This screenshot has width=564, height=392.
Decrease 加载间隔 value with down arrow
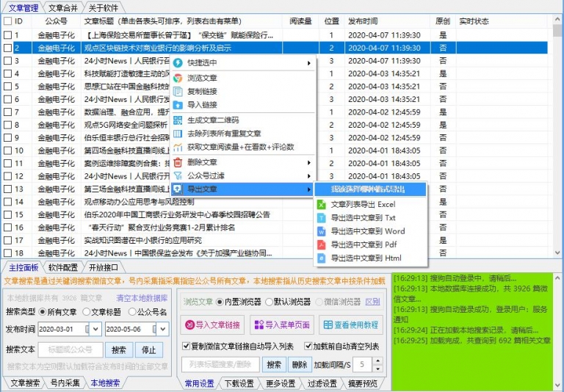point(377,369)
